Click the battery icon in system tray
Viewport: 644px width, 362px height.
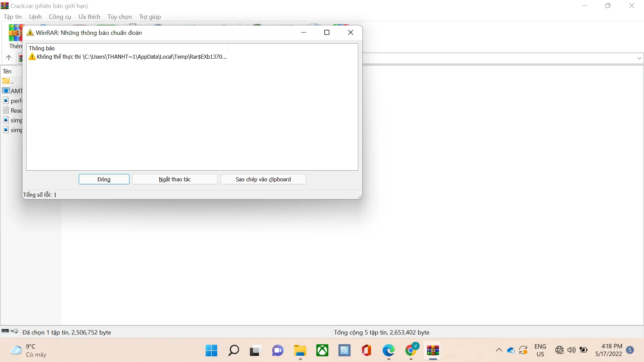click(584, 350)
